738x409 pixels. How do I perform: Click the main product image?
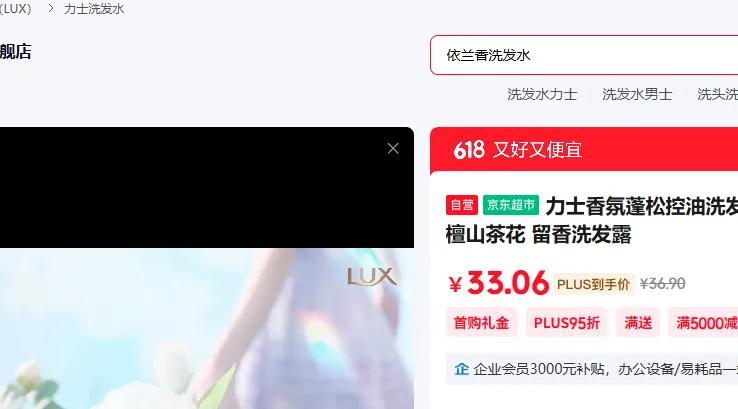tap(207, 329)
